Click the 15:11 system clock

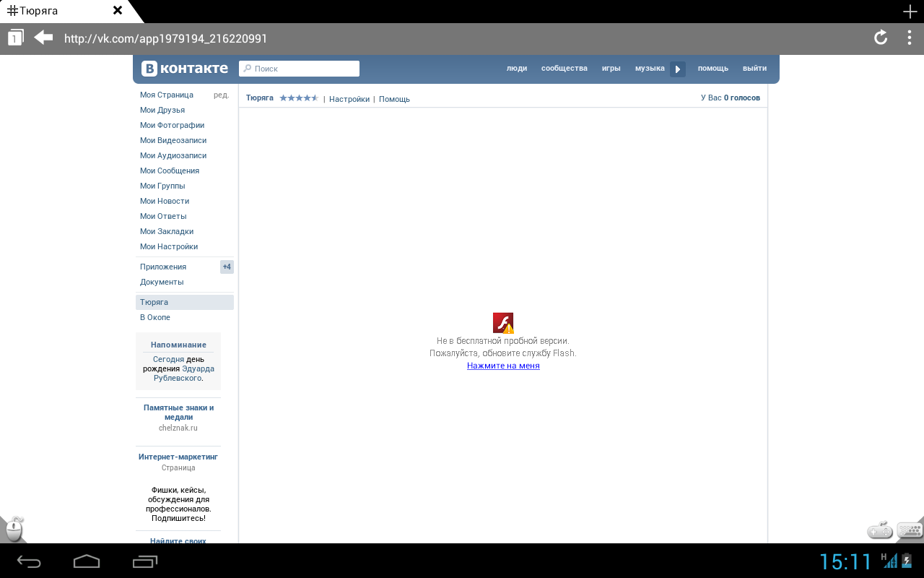point(846,562)
